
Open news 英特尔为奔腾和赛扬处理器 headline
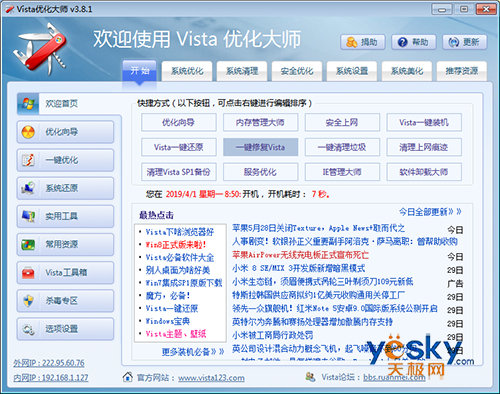[x=312, y=322]
